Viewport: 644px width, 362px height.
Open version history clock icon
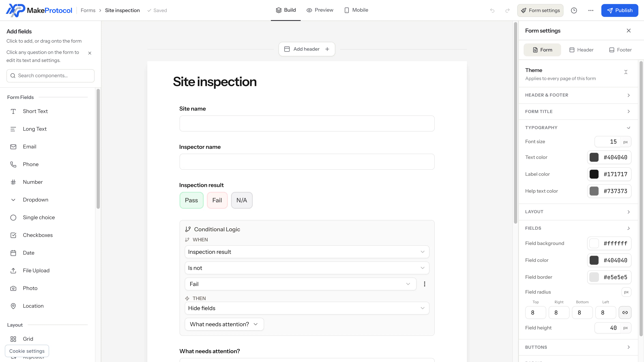(x=574, y=10)
